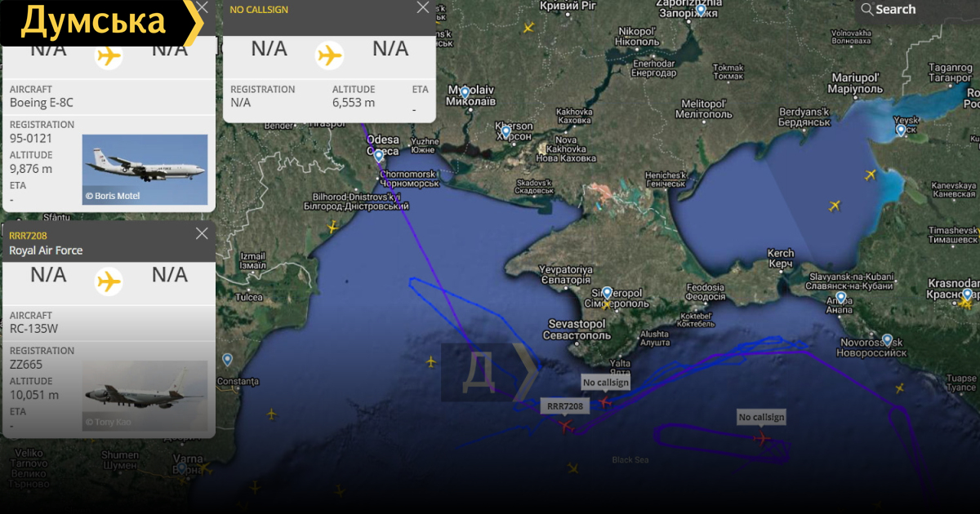Screen dimensions: 980x514
Task: Click the Constanta airport pin marker
Action: point(227,359)
